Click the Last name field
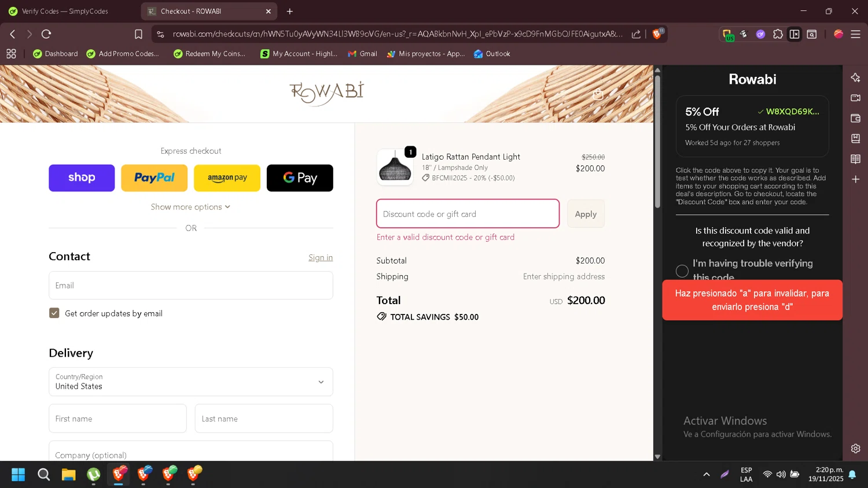The image size is (868, 488). [x=264, y=419]
